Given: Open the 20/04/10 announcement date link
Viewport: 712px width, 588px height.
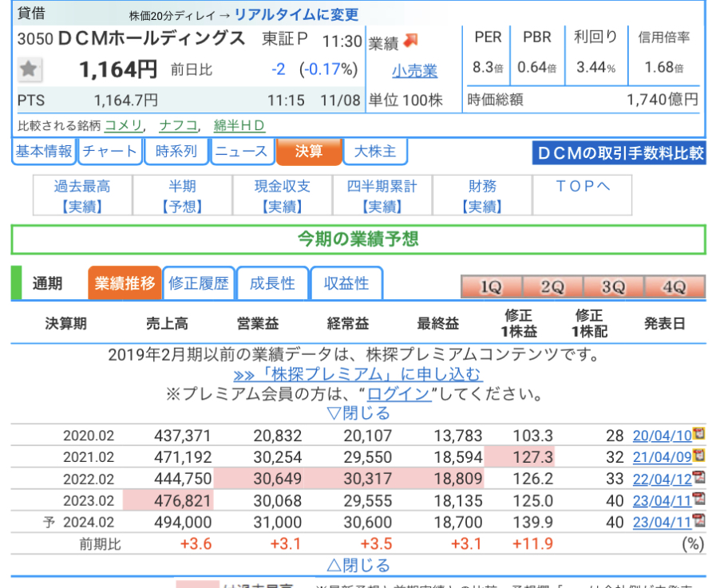Looking at the screenshot, I should coord(662,436).
